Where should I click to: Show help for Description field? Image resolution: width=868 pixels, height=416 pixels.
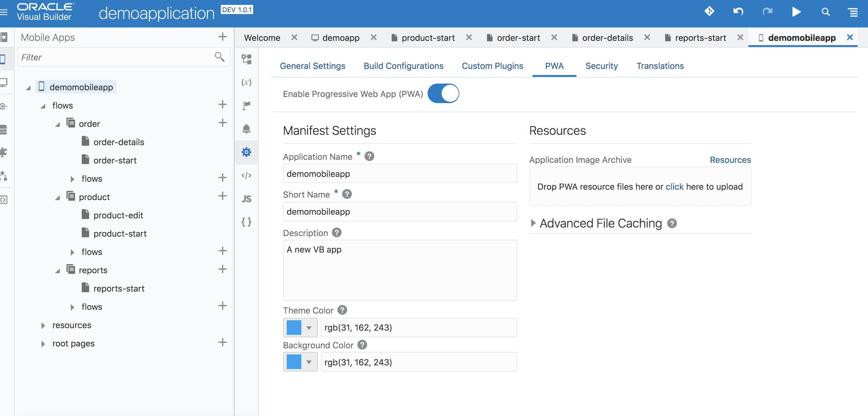coord(337,233)
